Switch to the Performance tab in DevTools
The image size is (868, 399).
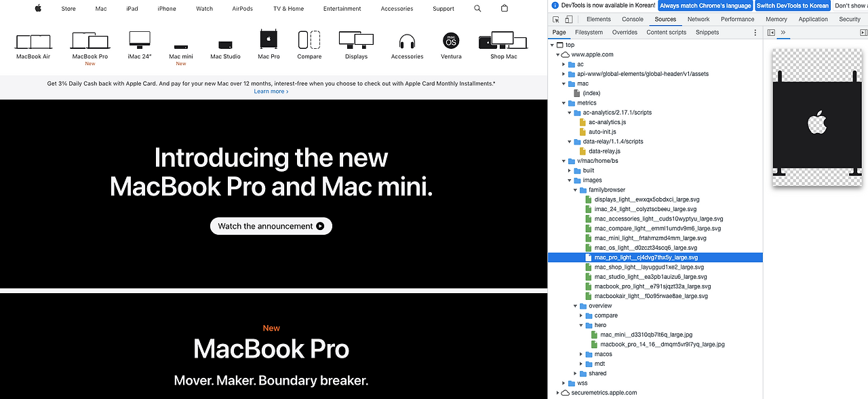pos(738,19)
